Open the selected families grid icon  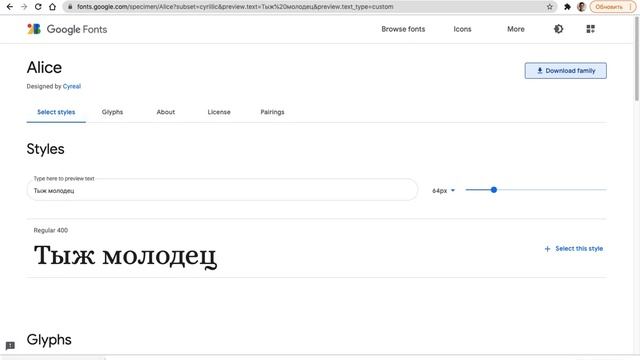pos(590,29)
